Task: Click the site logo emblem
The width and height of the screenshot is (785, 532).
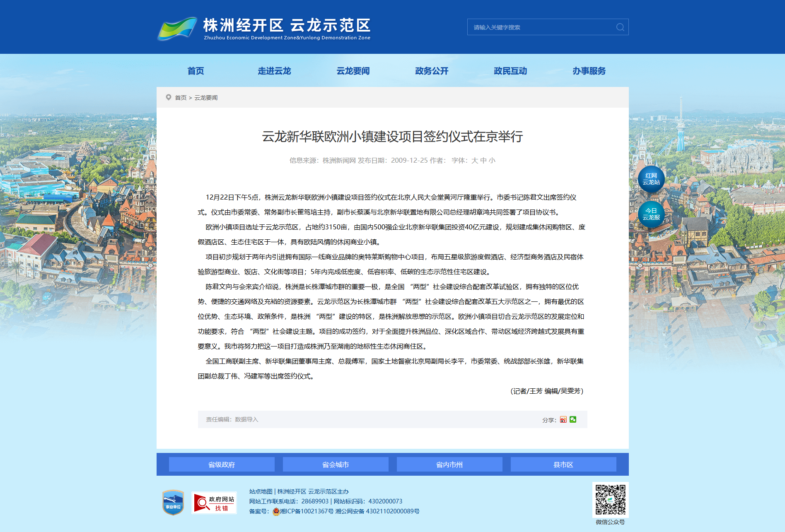Action: pos(177,28)
